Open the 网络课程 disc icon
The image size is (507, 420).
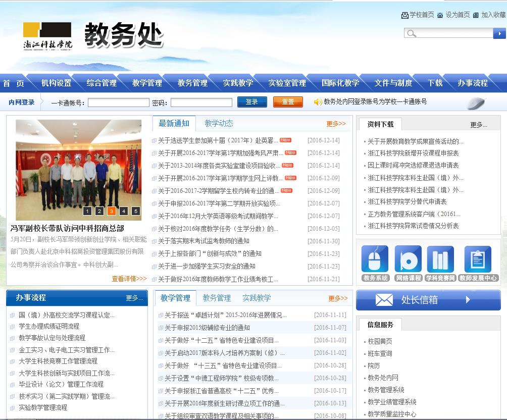pyautogui.click(x=408, y=258)
